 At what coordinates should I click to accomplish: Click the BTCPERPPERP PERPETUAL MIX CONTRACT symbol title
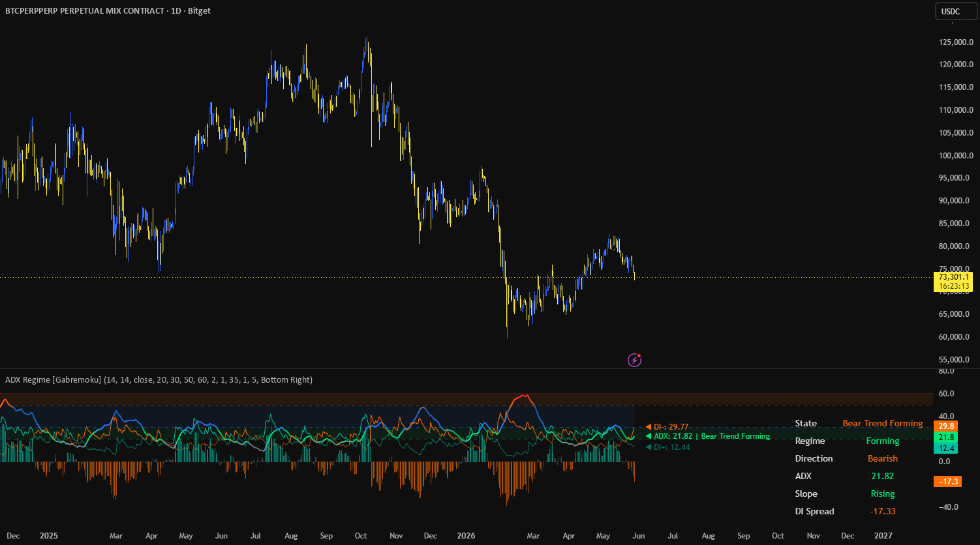84,11
